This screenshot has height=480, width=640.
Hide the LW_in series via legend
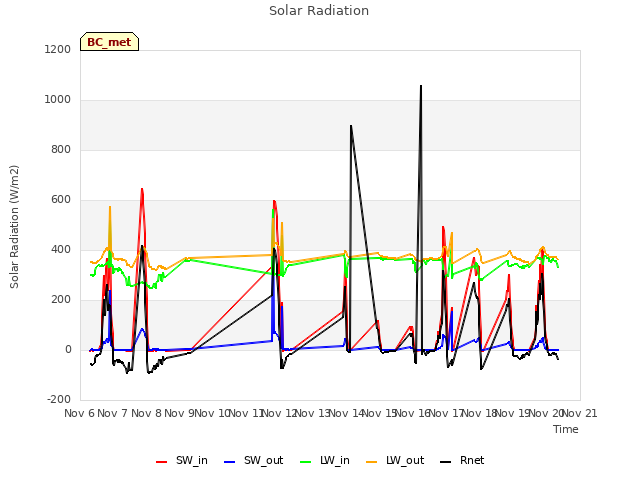click(325, 460)
